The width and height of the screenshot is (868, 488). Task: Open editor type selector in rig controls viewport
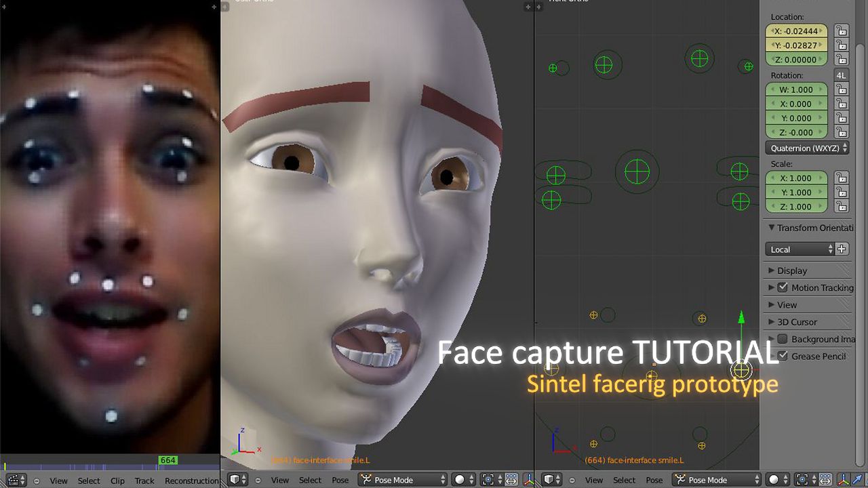(x=552, y=480)
